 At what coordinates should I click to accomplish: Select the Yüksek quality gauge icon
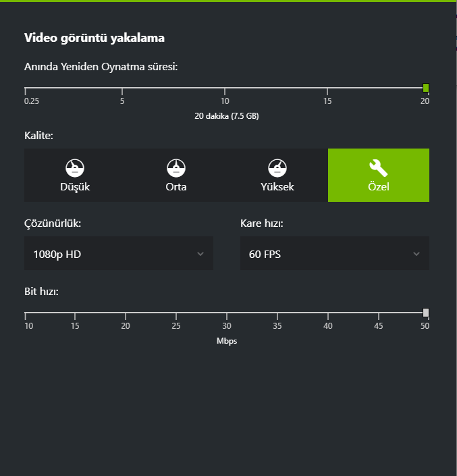[277, 168]
